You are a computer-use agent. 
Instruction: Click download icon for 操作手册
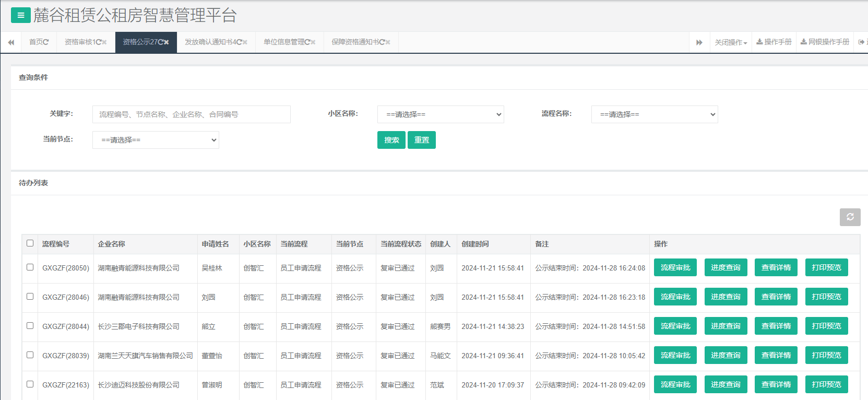point(759,42)
